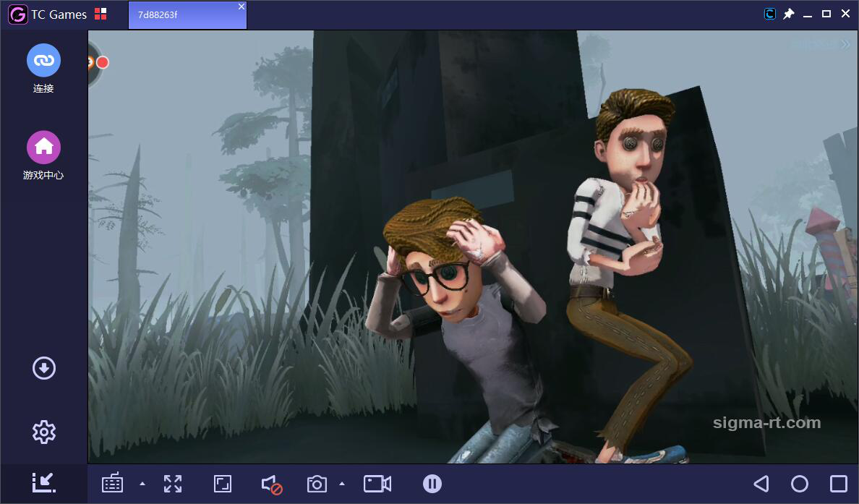Viewport: 859px width, 504px height.
Task: Tap the Android back triangle button
Action: pyautogui.click(x=761, y=484)
